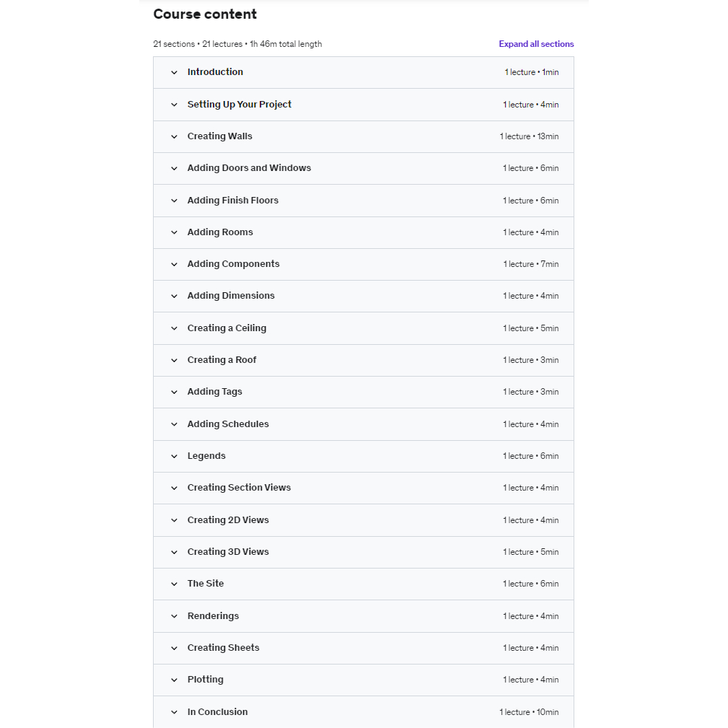The width and height of the screenshot is (728, 728).
Task: Expand The Site section chevron
Action: 174,584
